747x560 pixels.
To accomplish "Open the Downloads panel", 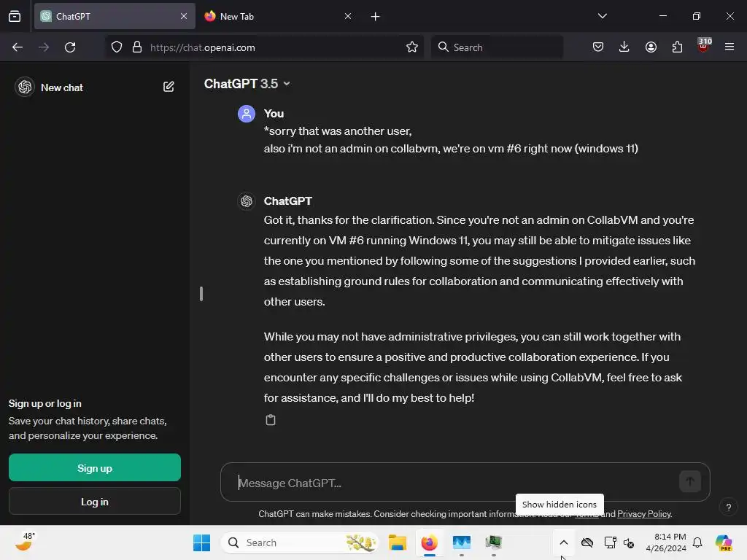I will point(624,47).
